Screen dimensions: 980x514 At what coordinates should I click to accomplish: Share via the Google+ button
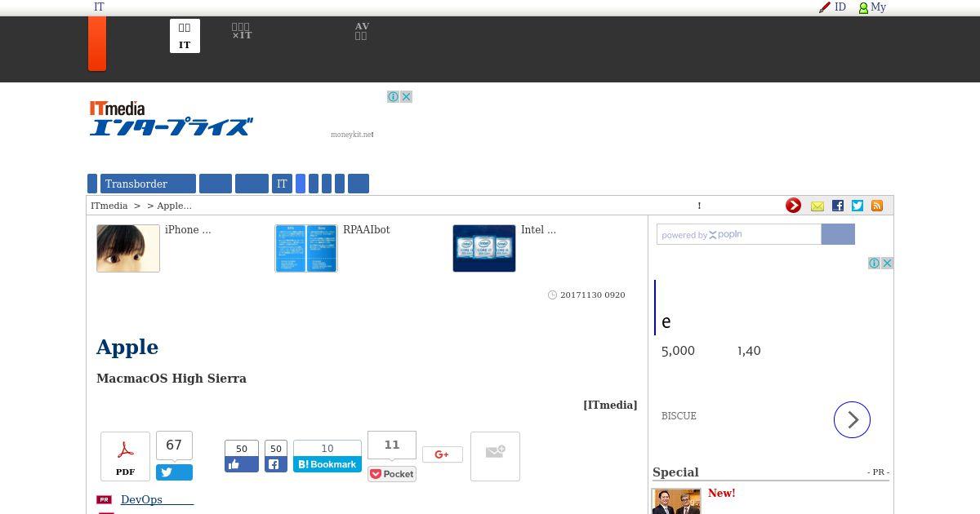click(443, 454)
